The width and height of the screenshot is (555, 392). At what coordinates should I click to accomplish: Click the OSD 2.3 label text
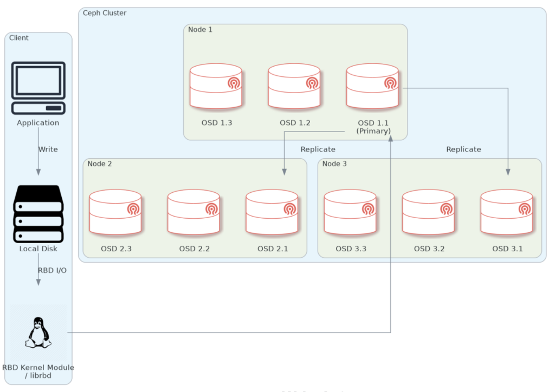click(115, 249)
